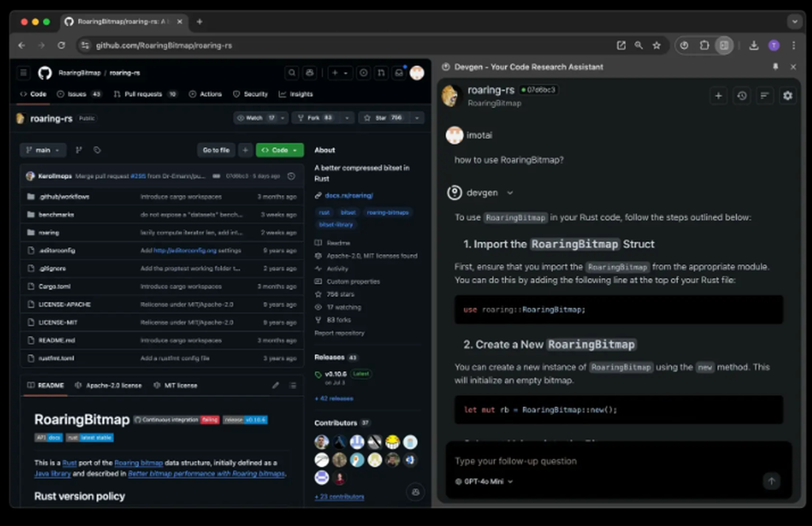
Task: Open your pull requests from the GitHub header
Action: pos(381,73)
